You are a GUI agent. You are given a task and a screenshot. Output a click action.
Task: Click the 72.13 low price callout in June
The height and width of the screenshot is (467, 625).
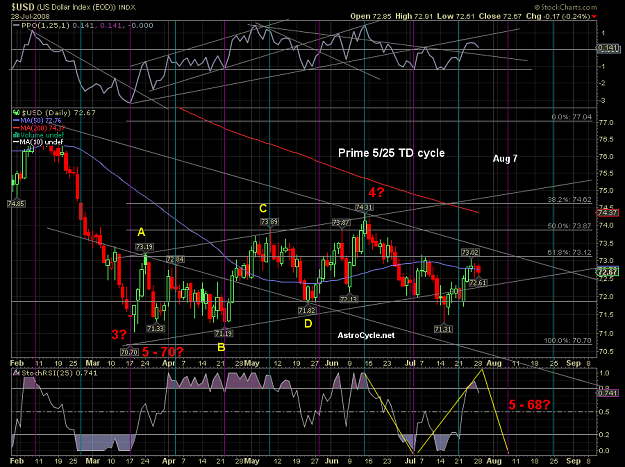tap(349, 299)
